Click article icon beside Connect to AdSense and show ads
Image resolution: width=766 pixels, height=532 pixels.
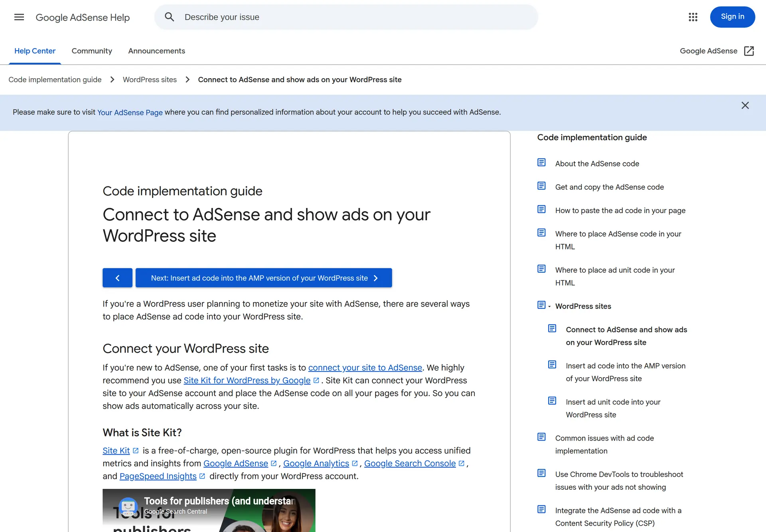(552, 328)
